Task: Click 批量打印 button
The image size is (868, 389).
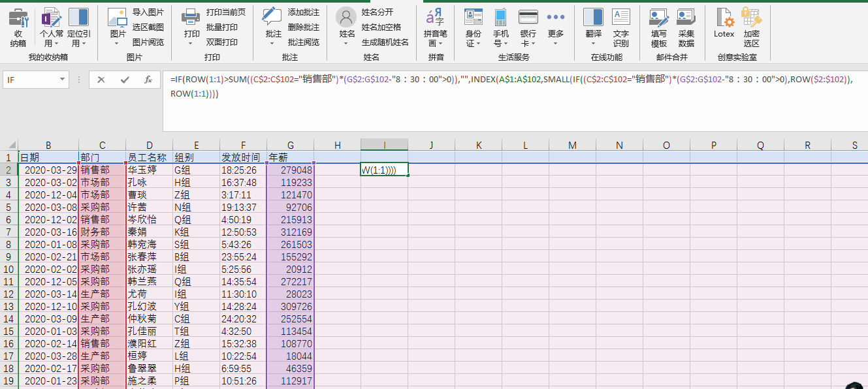Action: coord(222,27)
